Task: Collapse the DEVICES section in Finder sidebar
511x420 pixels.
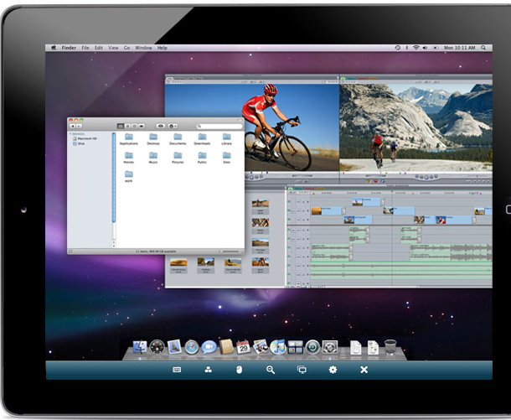Action: click(x=70, y=134)
